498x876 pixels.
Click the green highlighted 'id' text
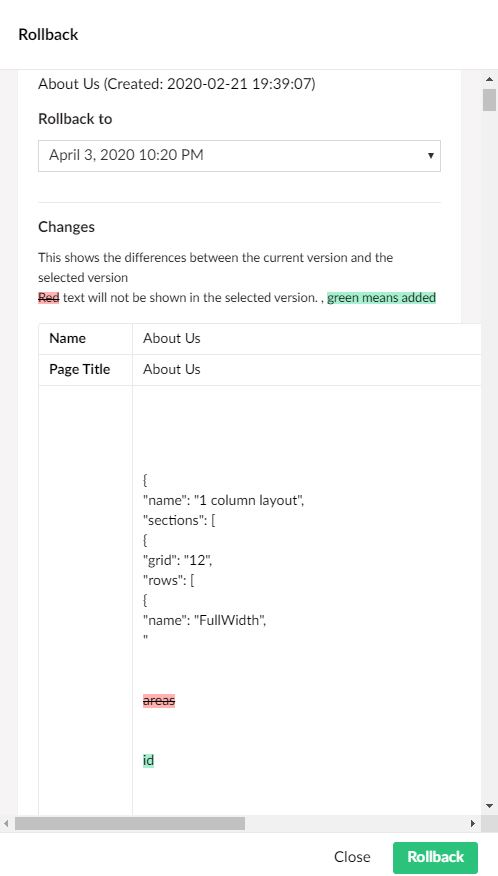point(148,760)
